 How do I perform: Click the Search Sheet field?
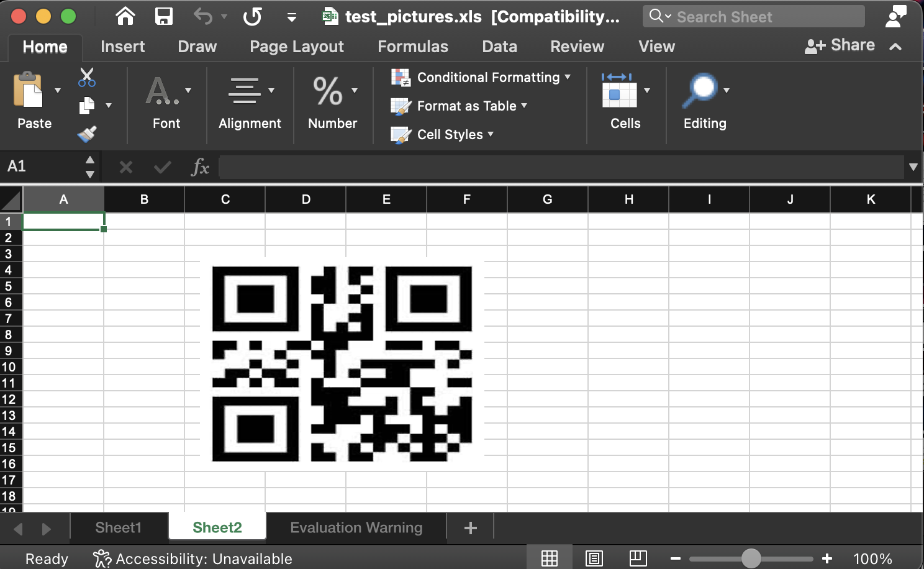click(753, 17)
